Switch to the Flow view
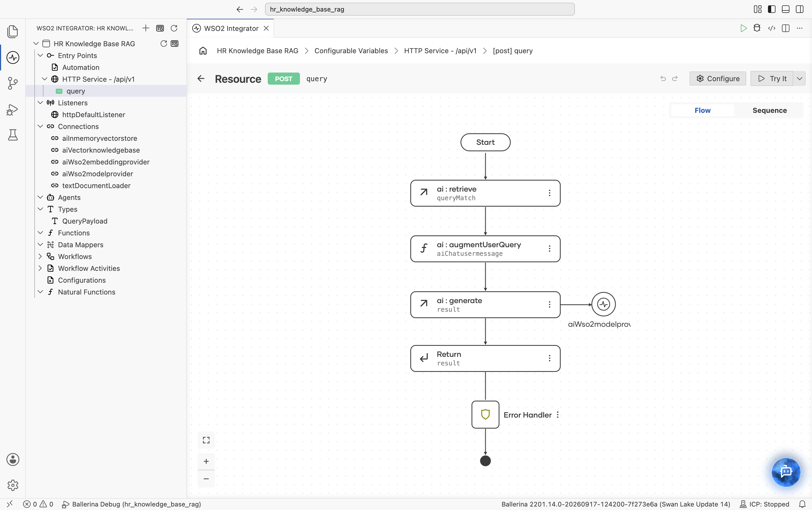 coord(702,110)
